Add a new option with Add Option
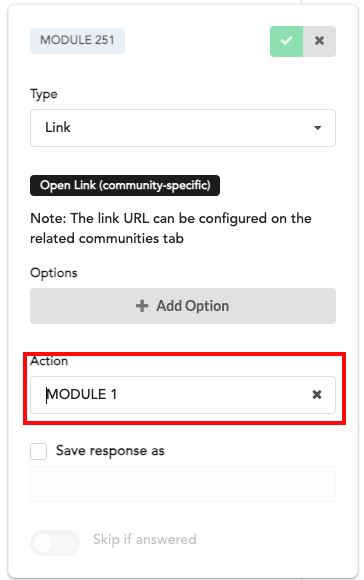The image size is (364, 580). 183,306
